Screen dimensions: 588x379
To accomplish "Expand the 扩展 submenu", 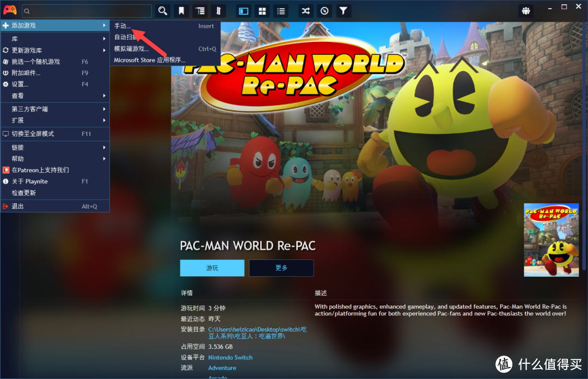I will tap(55, 120).
